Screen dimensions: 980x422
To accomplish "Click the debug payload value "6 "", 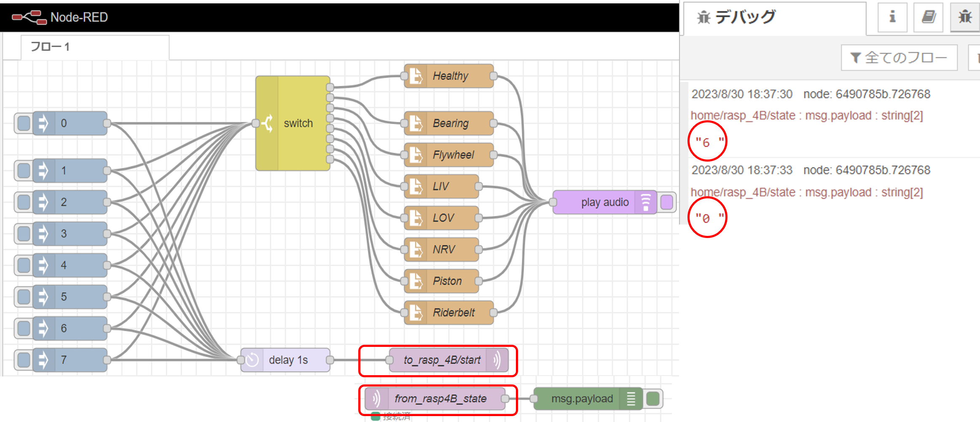I will pyautogui.click(x=709, y=142).
